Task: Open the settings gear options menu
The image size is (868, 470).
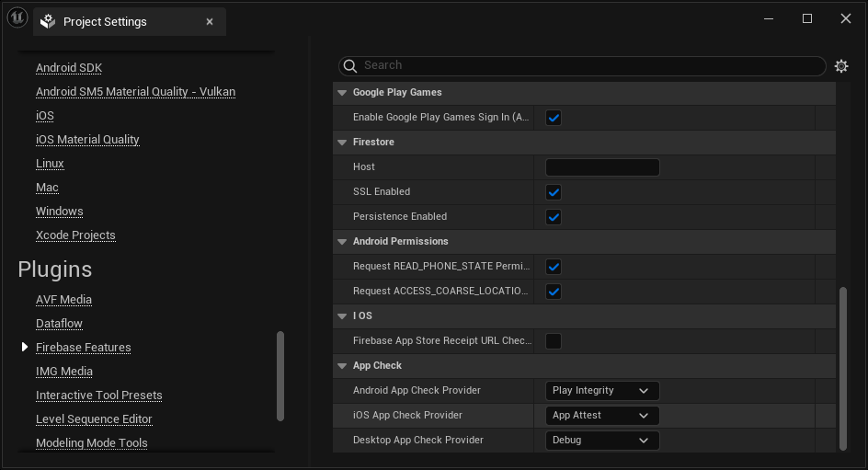Action: click(x=841, y=66)
